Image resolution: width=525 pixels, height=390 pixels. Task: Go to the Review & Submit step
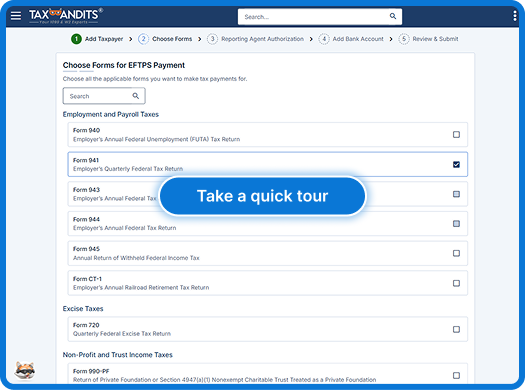click(435, 39)
